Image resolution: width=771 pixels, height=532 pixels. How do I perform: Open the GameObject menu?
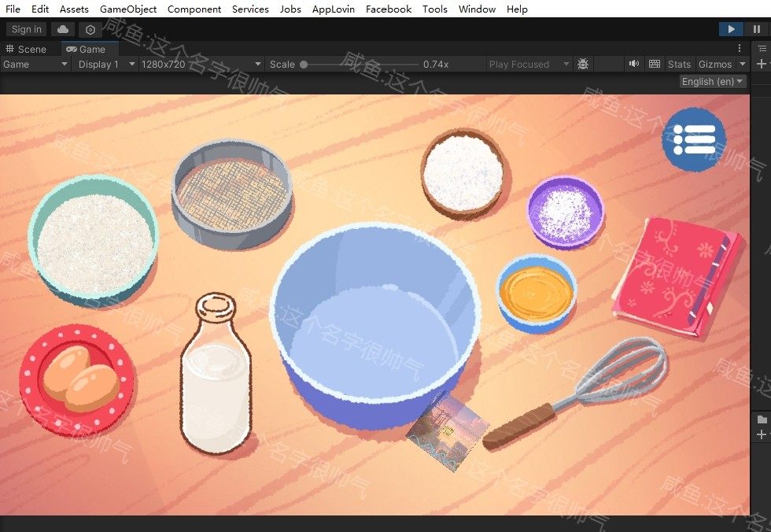pos(128,9)
